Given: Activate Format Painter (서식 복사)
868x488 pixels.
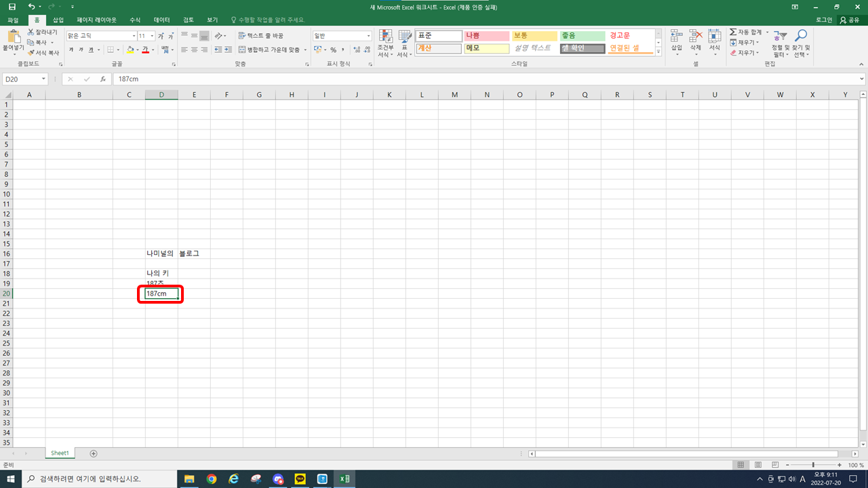Looking at the screenshot, I should pyautogui.click(x=43, y=52).
